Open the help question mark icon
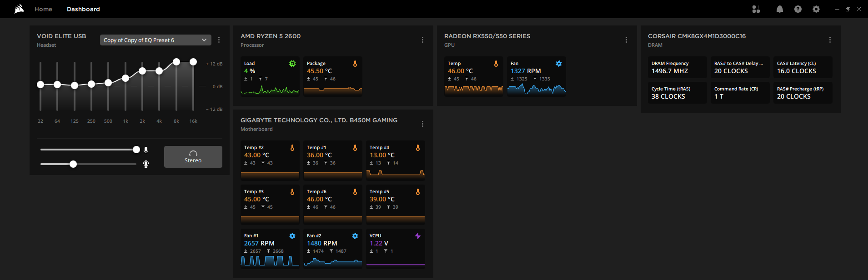The height and width of the screenshot is (280, 868). coord(798,9)
